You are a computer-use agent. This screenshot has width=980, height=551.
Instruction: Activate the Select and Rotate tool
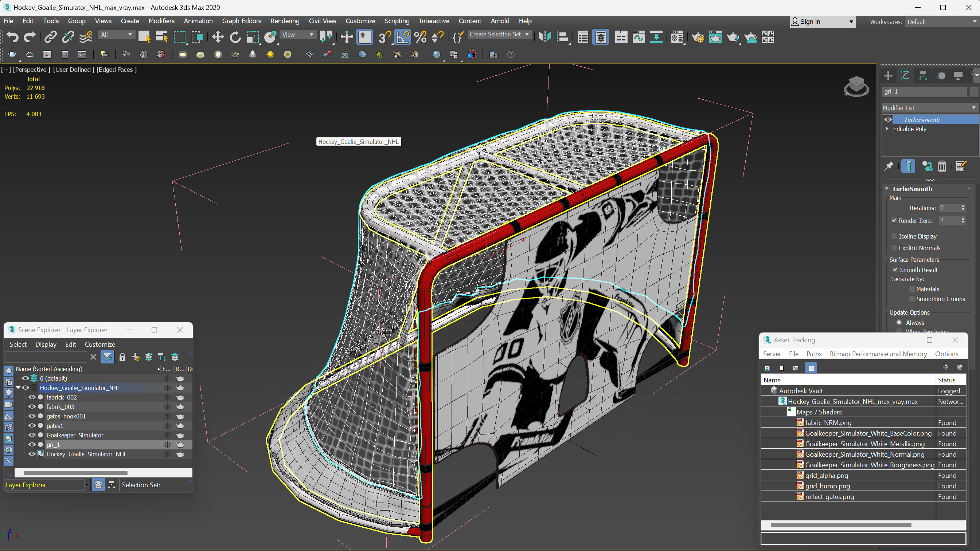(235, 37)
